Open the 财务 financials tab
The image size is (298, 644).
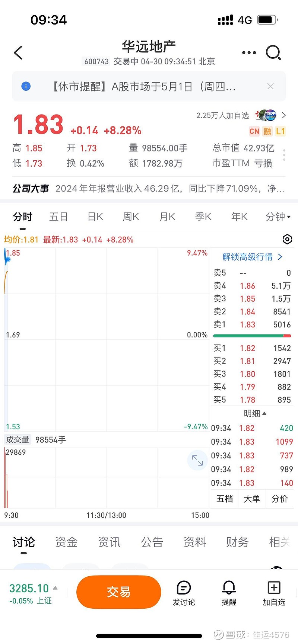click(x=237, y=542)
